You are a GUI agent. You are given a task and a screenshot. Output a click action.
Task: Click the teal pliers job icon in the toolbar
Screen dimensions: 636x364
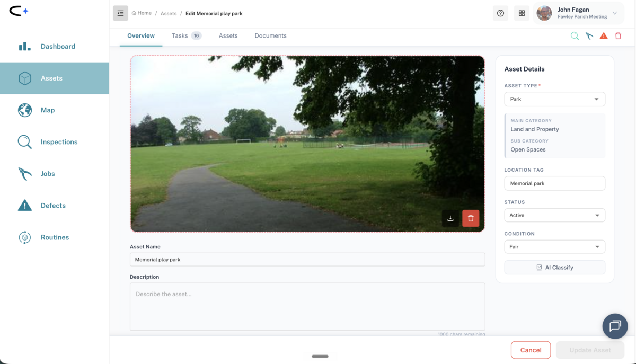click(x=589, y=36)
